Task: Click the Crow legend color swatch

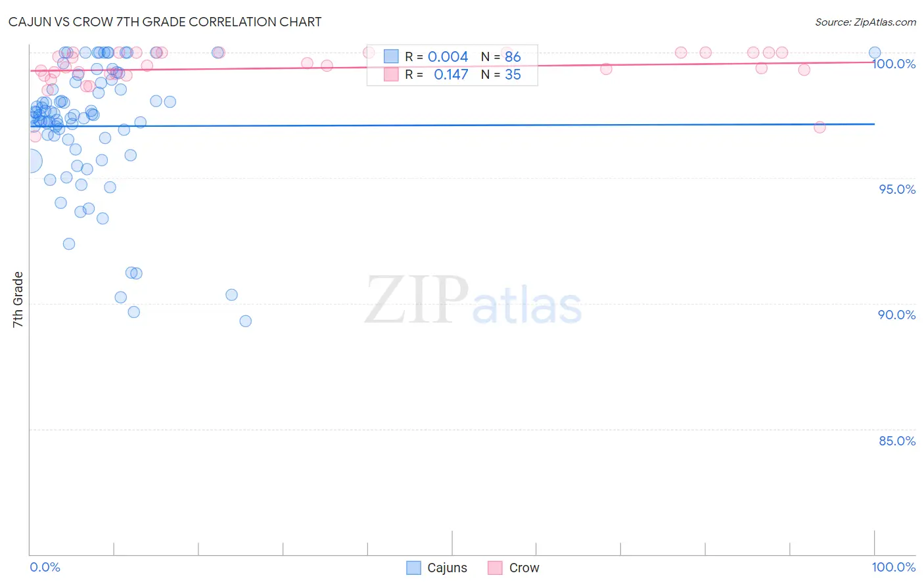Action: [495, 568]
